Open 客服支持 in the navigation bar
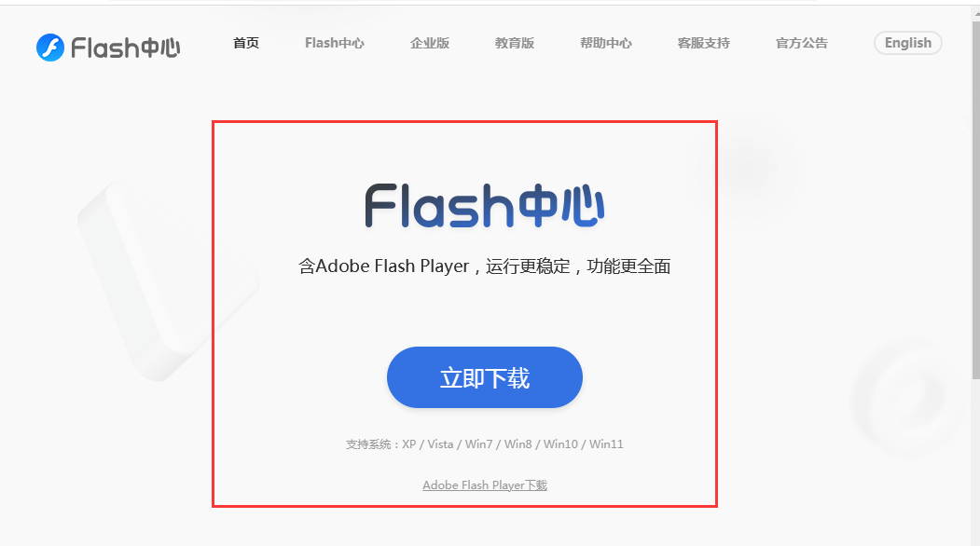 704,43
